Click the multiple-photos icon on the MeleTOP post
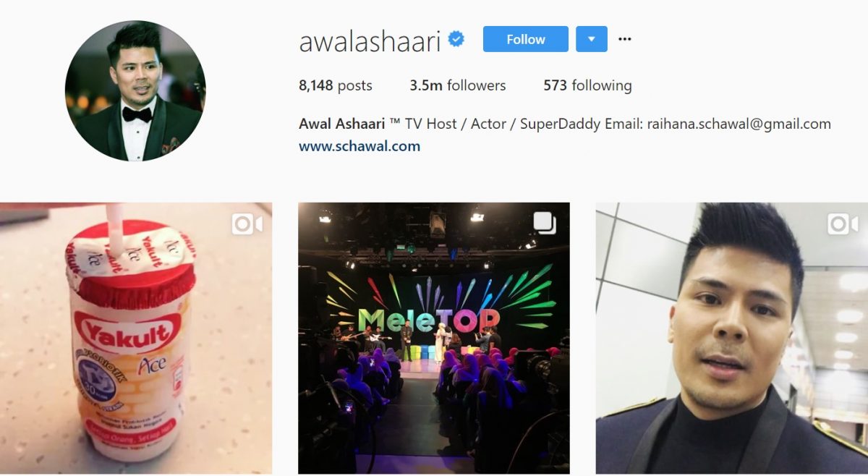This screenshot has width=868, height=476. pyautogui.click(x=545, y=224)
